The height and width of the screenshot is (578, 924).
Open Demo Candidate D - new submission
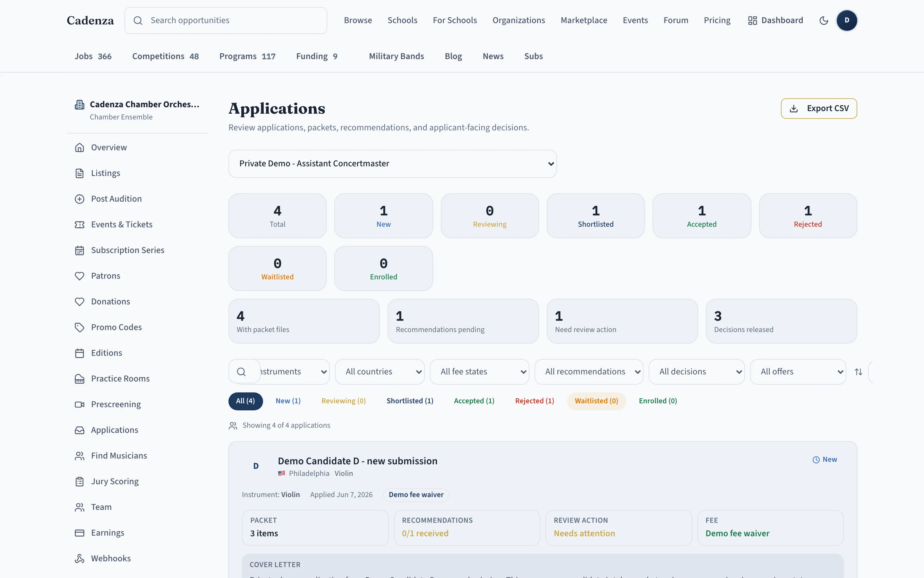pyautogui.click(x=357, y=461)
